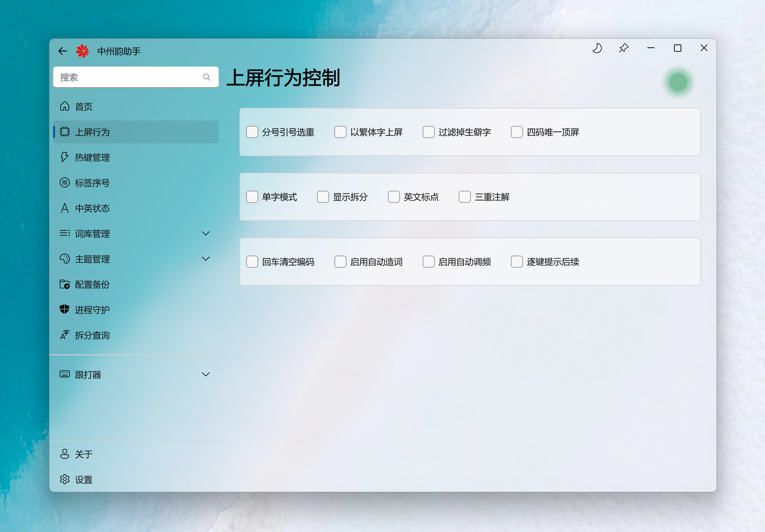
Task: Toggle 四码唯一顶屏 checkbox
Action: click(517, 132)
